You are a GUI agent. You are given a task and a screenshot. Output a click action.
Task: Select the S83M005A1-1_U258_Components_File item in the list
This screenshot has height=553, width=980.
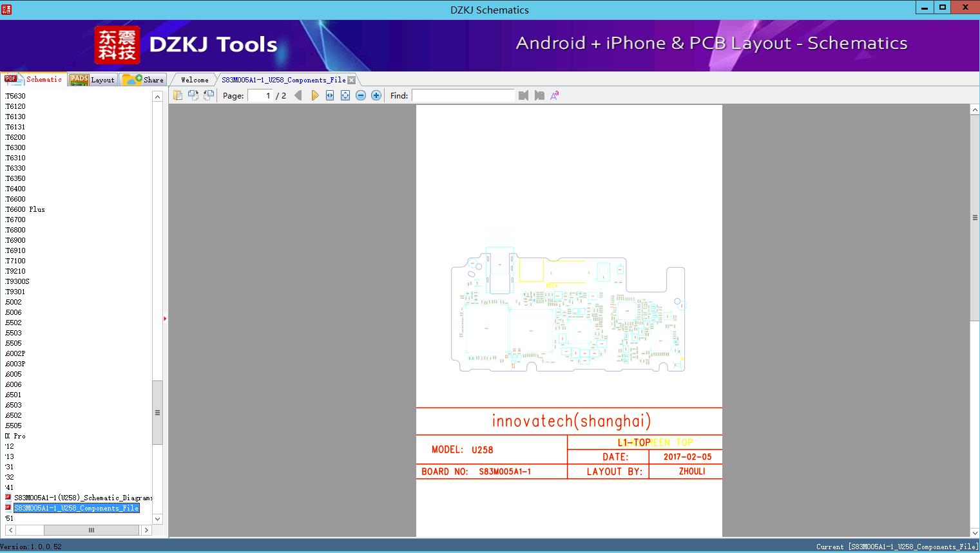[77, 508]
